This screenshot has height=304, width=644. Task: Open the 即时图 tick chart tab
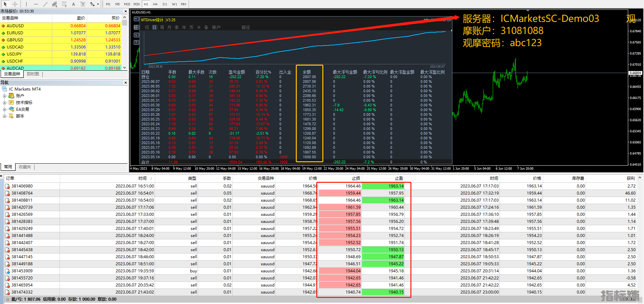(33, 74)
